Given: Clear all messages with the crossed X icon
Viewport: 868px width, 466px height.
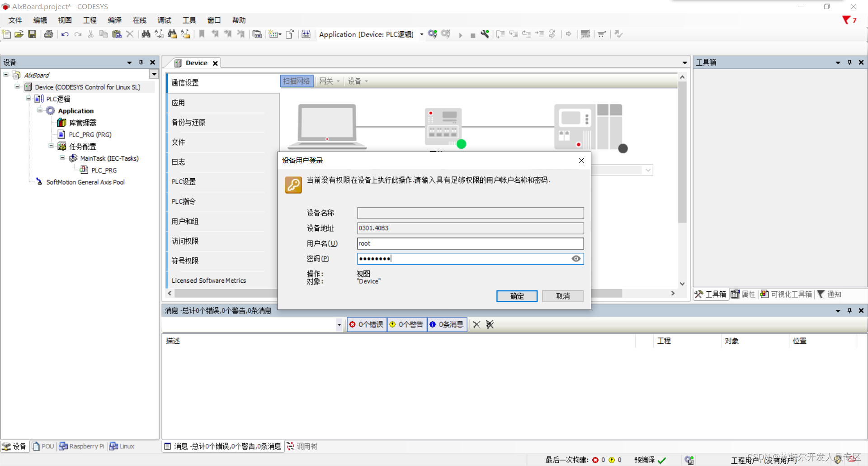Looking at the screenshot, I should pos(490,324).
